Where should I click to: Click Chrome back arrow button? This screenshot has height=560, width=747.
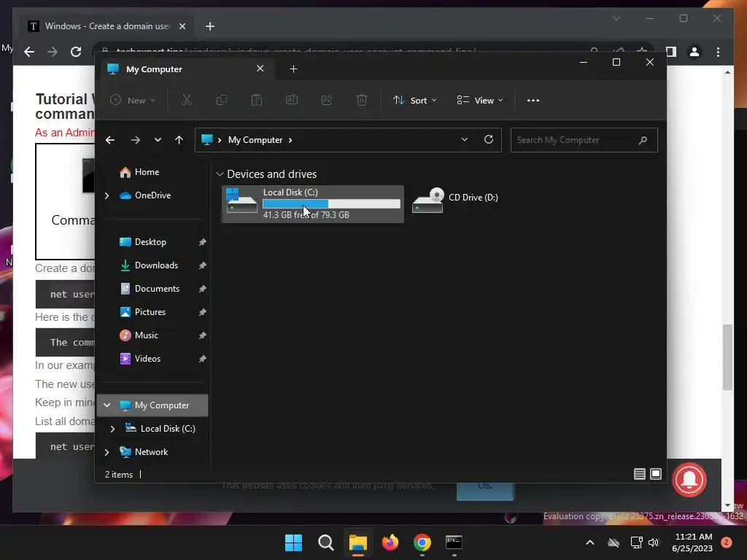(29, 52)
